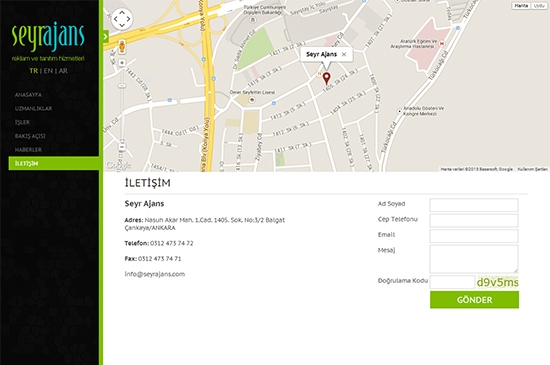
Task: Switch site language to AR
Action: click(x=63, y=71)
